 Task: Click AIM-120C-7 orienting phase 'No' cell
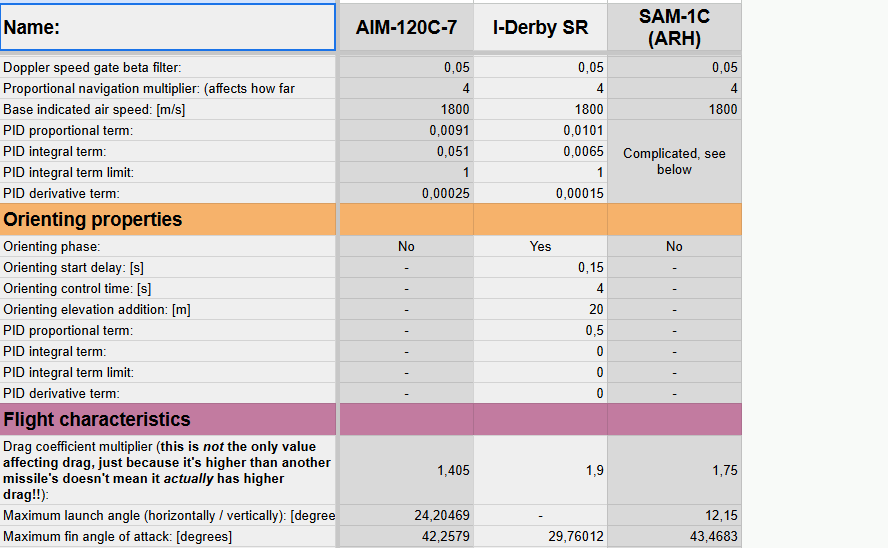[406, 246]
